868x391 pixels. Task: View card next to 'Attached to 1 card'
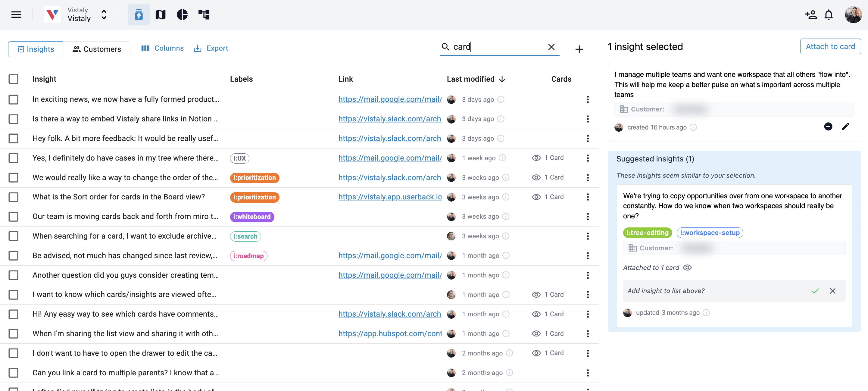point(687,267)
